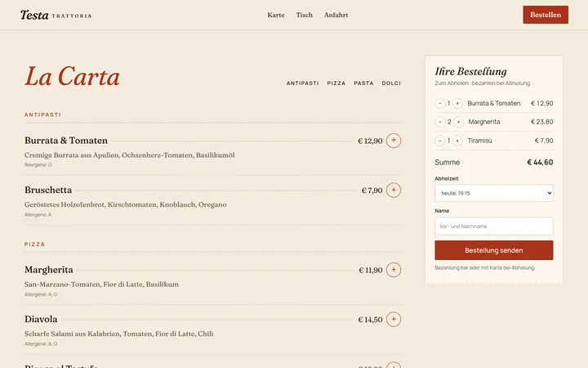
Task: Open the Abholzeit pickup time dropdown
Action: [494, 193]
